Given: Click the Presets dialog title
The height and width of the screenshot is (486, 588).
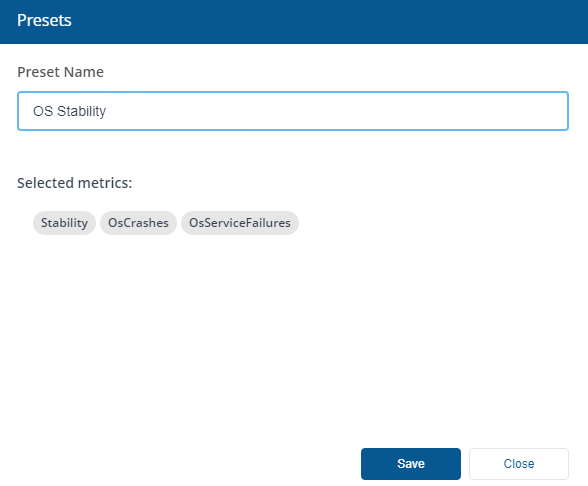Looking at the screenshot, I should point(44,20).
